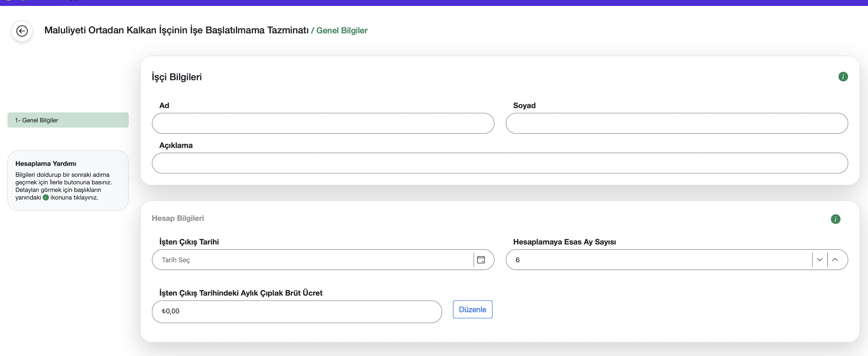The width and height of the screenshot is (868, 356).
Task: Open the İşçi Bilgileri info icon
Action: tap(843, 77)
